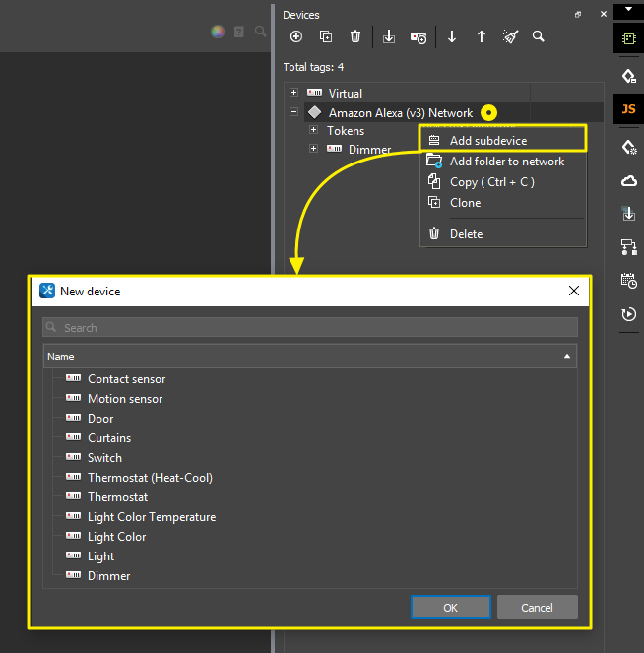Expand the Tokens tree node
The width and height of the screenshot is (644, 653).
313,130
